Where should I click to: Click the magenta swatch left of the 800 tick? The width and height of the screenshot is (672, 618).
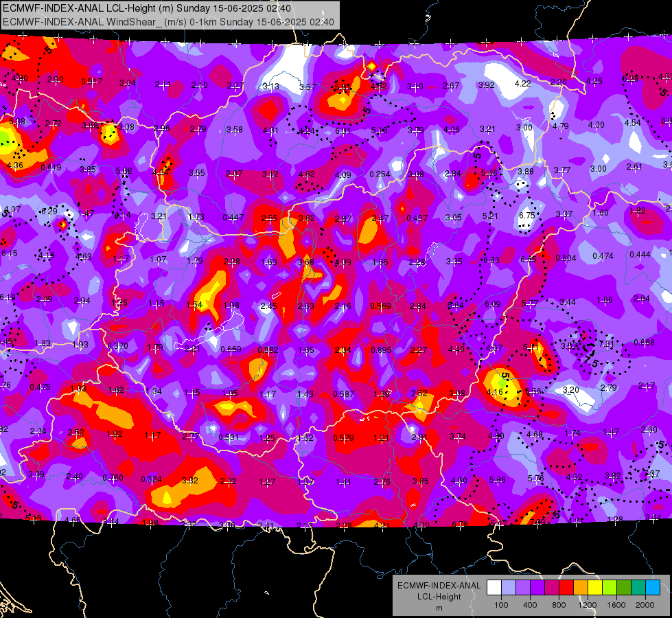pyautogui.click(x=552, y=587)
